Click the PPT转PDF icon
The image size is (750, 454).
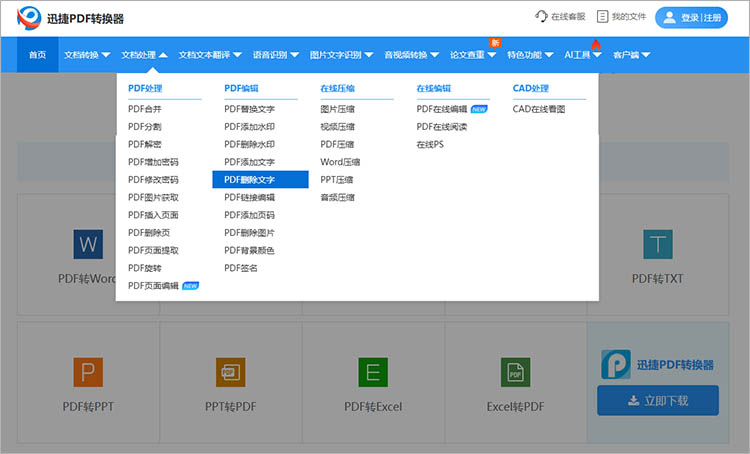tap(231, 372)
